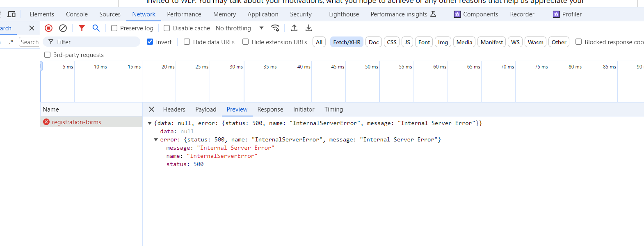Click the import HAR upload icon

(x=294, y=28)
